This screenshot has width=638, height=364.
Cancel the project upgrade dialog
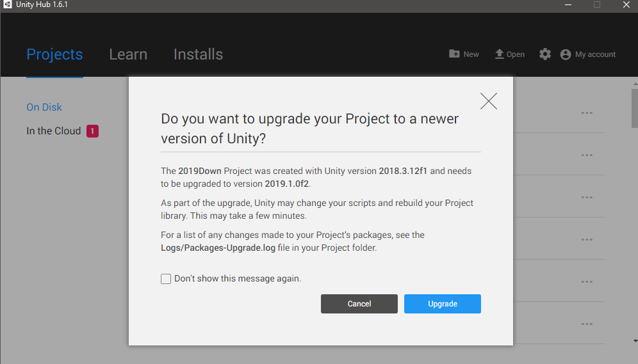359,304
